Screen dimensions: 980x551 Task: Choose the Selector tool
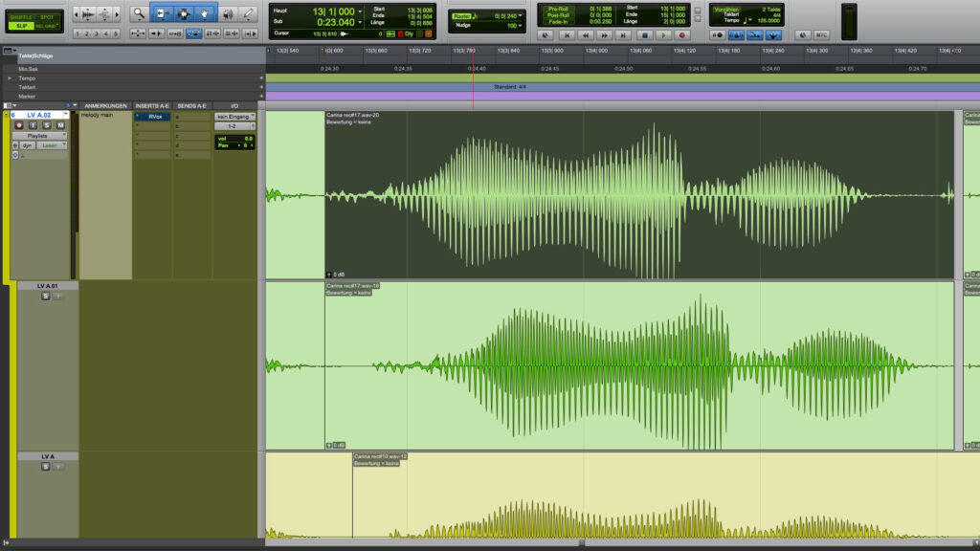(x=183, y=13)
